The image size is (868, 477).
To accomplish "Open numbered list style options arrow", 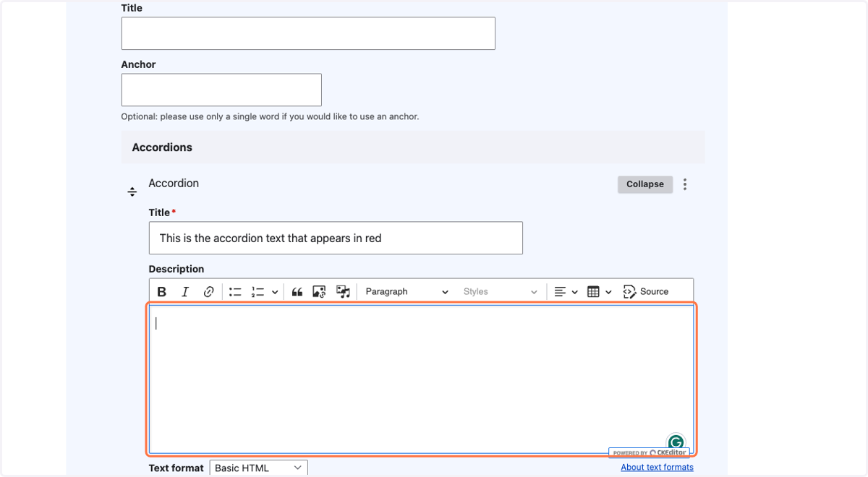I will click(275, 292).
